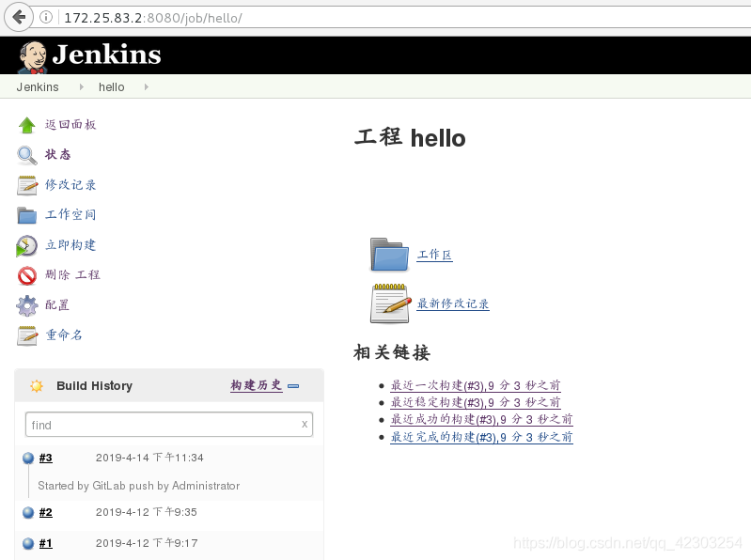Open the site information icon in address bar
This screenshot has height=560, width=751.
click(46, 18)
